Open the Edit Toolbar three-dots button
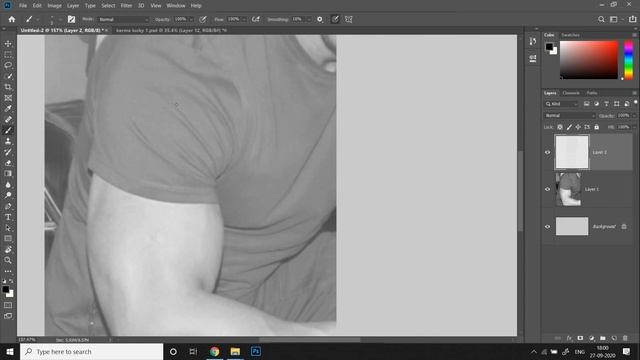 (8, 271)
